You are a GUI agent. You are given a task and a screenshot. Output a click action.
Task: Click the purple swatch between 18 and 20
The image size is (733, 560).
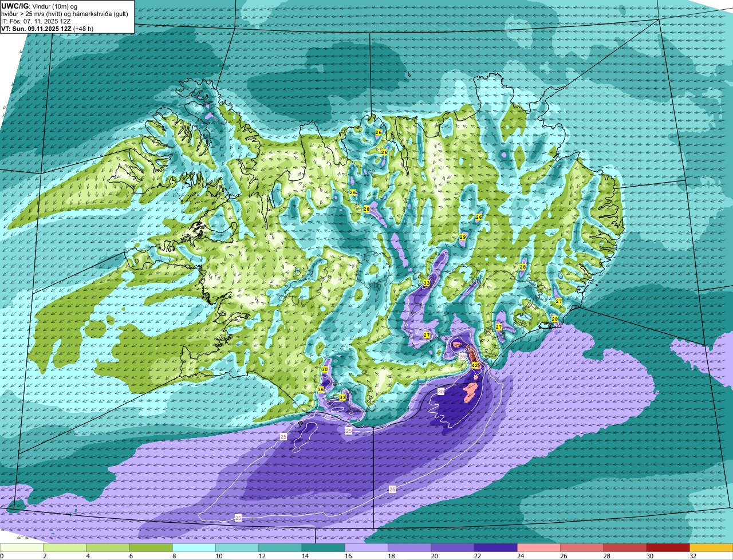(409, 547)
